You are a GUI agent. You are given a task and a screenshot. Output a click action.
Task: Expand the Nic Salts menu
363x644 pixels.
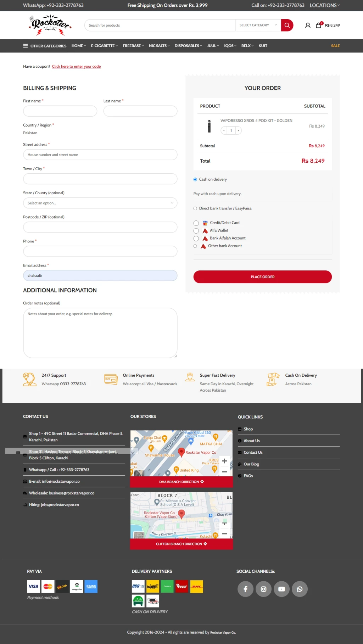tap(159, 46)
